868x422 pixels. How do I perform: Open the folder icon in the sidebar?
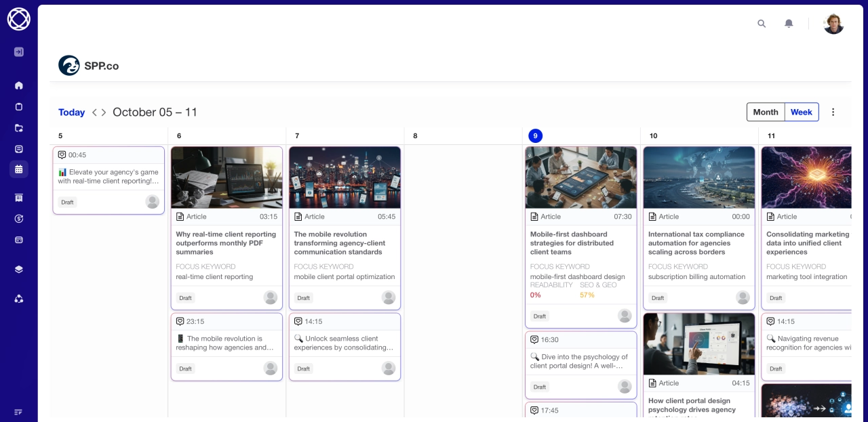pos(19,128)
